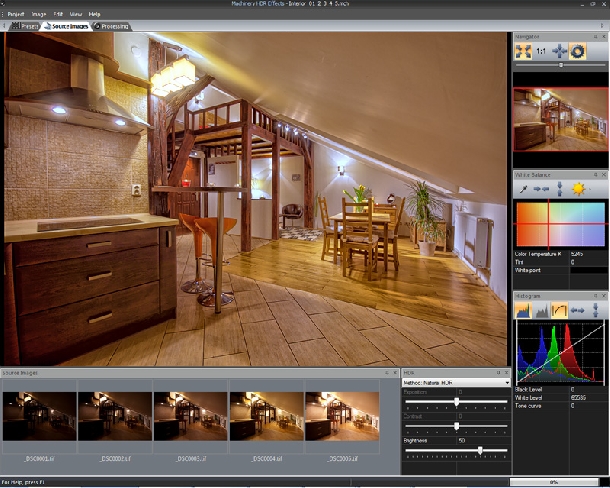Select the first source image thumbnail
The height and width of the screenshot is (488, 610).
point(38,415)
